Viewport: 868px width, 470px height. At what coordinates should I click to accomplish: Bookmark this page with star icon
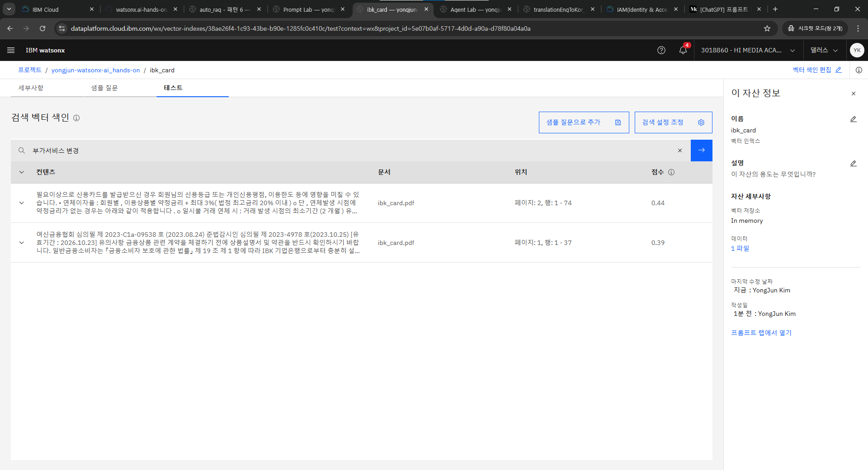767,28
